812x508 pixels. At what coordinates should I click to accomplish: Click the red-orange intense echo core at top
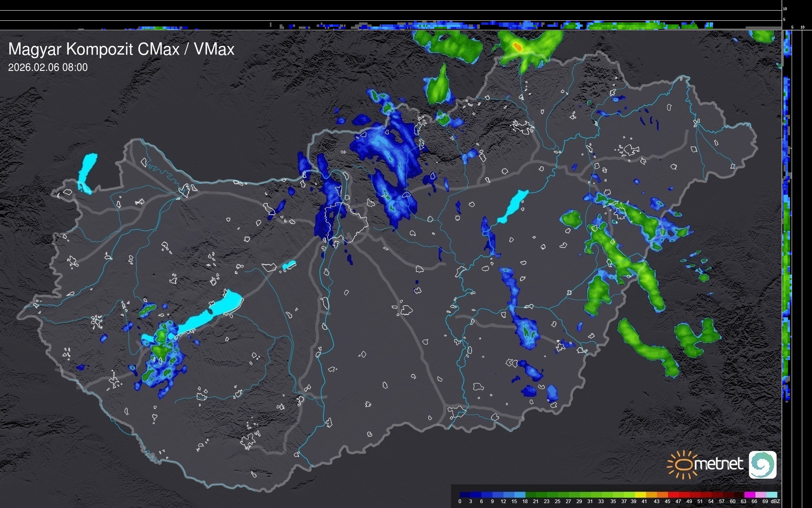coord(517,46)
